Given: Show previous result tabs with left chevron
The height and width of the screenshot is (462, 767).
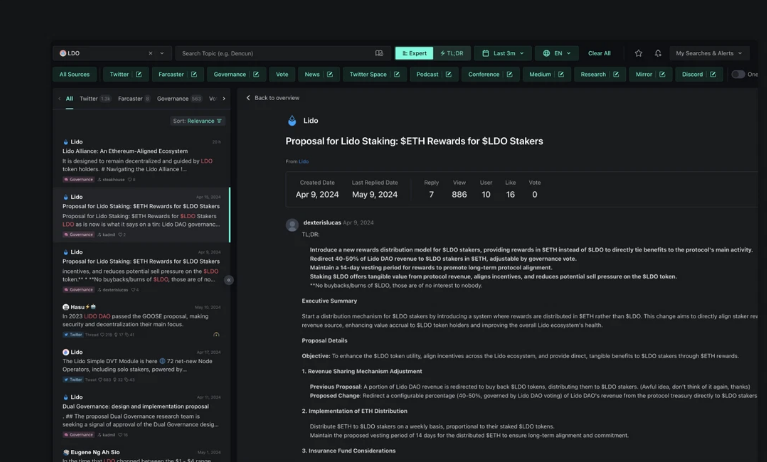Looking at the screenshot, I should (59, 99).
